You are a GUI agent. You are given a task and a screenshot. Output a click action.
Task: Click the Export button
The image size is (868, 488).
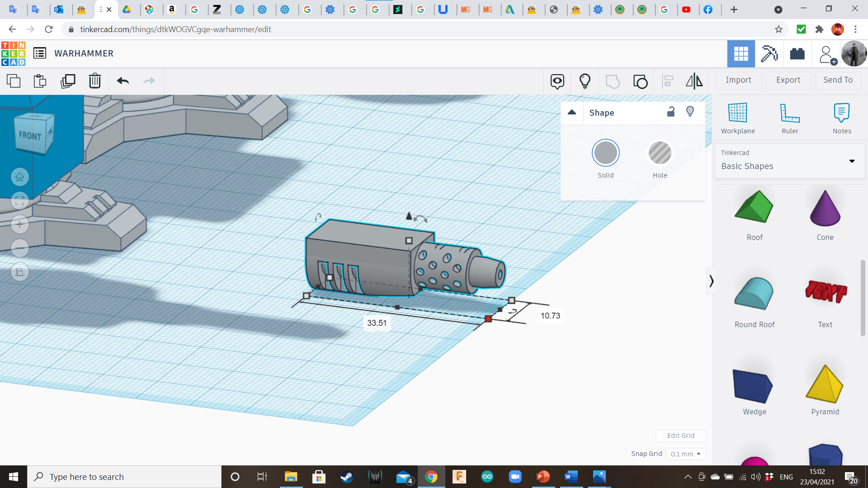point(788,80)
